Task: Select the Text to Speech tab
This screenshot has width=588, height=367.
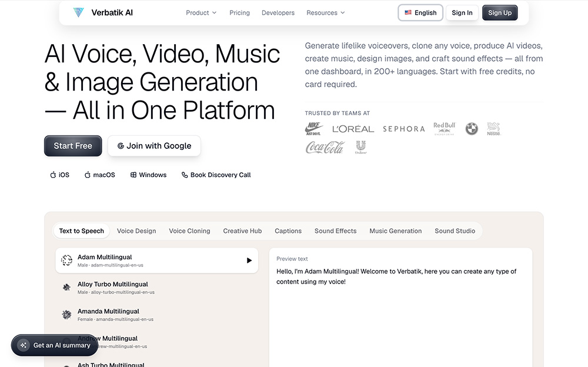Action: click(81, 231)
